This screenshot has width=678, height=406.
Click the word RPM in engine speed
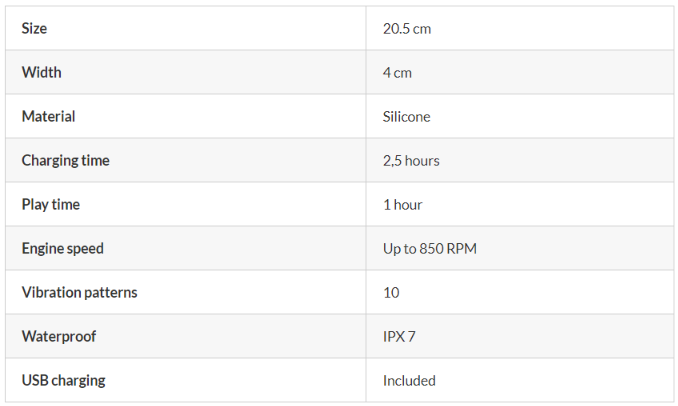click(x=462, y=249)
